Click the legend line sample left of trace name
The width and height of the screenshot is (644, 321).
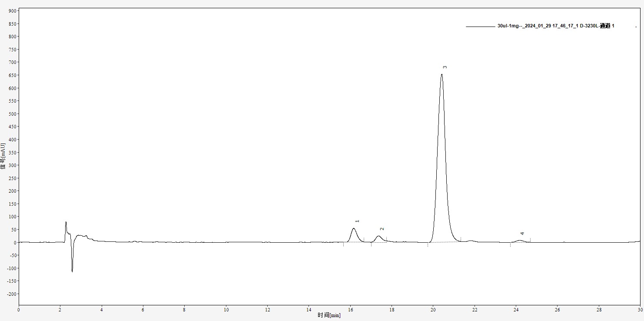click(x=480, y=27)
